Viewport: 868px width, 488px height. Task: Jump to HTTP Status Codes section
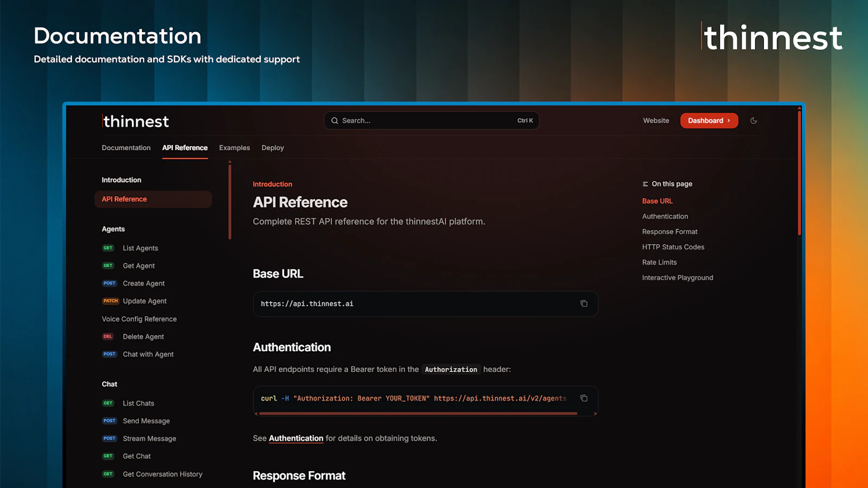(x=673, y=247)
